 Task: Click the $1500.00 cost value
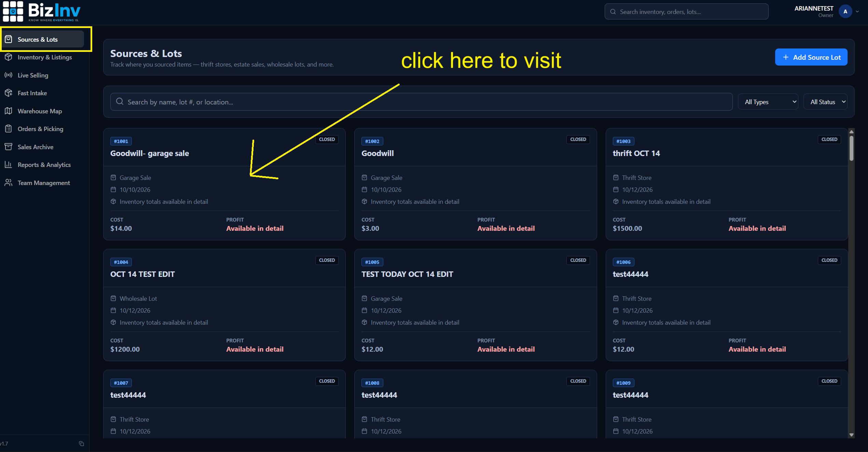627,228
